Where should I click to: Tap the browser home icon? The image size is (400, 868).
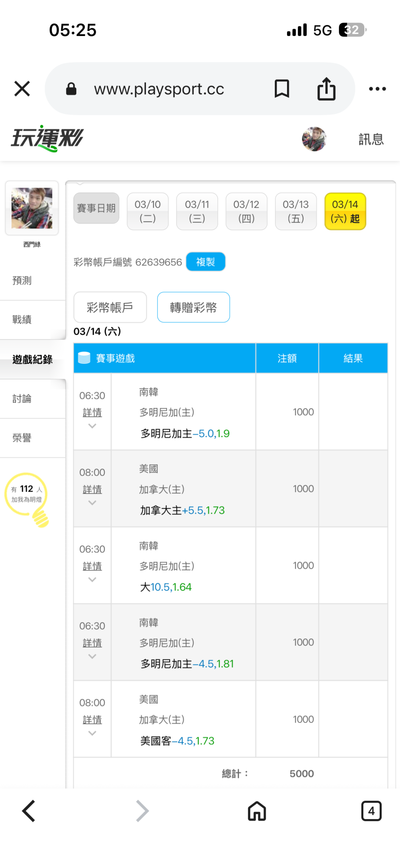point(257,811)
